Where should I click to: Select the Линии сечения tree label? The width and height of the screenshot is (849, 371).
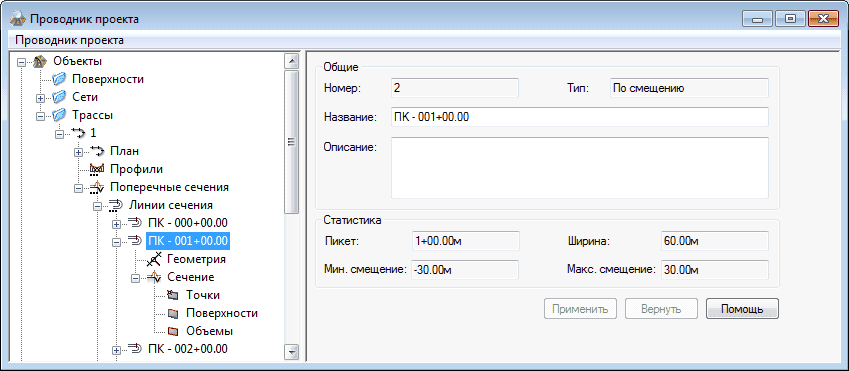pyautogui.click(x=170, y=205)
